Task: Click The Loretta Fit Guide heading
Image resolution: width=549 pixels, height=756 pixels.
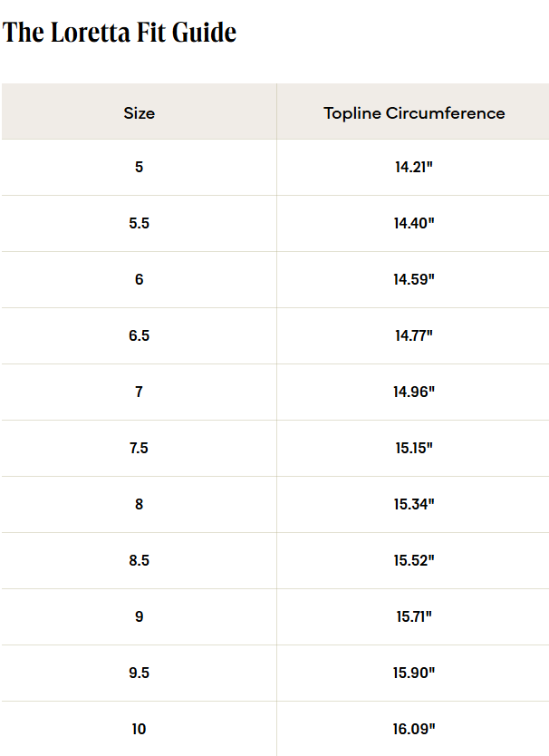Action: click(x=119, y=33)
